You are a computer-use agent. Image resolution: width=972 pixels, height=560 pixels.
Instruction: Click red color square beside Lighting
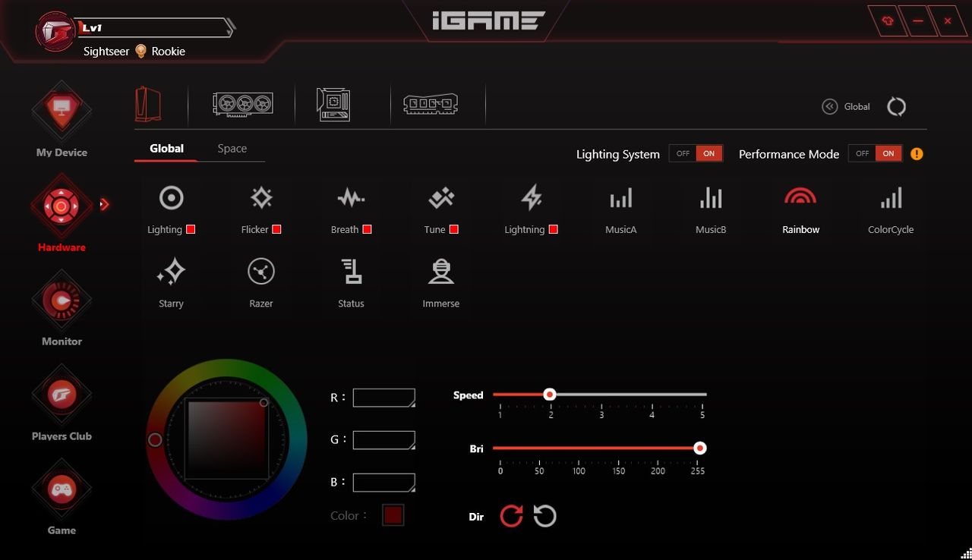point(191,229)
